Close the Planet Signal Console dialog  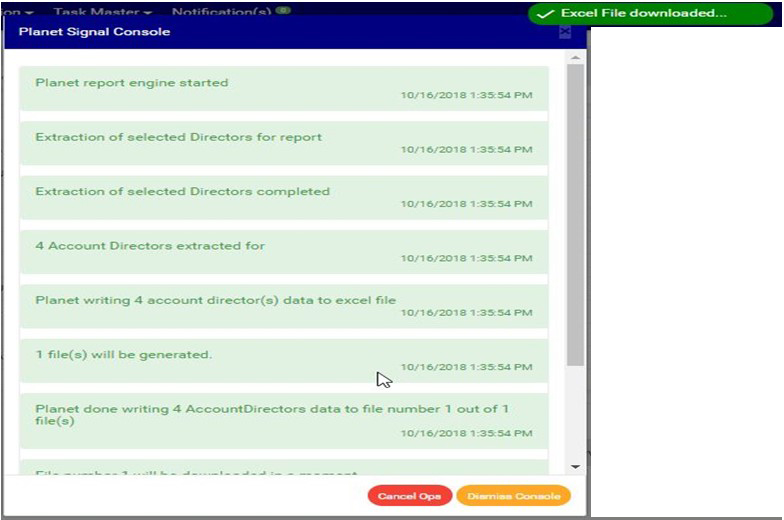[x=564, y=32]
